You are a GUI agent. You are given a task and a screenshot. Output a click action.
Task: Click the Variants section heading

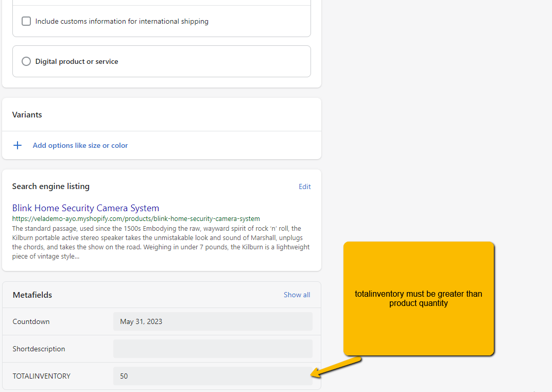pos(27,114)
